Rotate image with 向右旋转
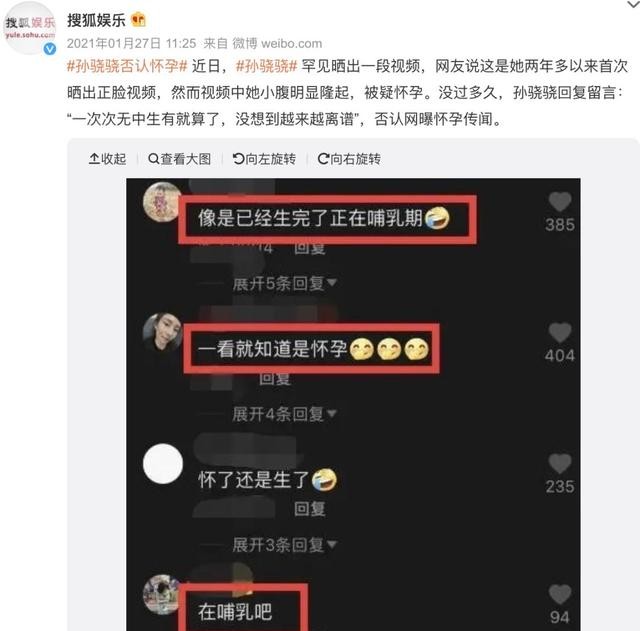 tap(349, 159)
